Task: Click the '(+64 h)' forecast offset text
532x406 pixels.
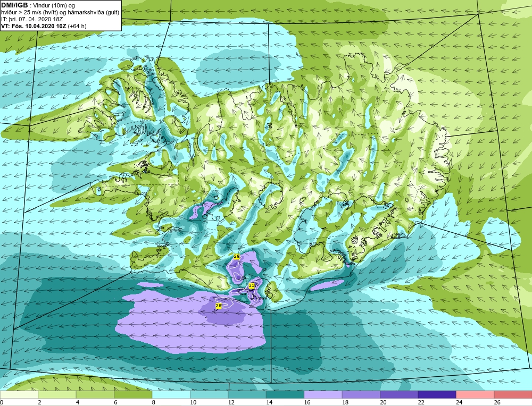Action: coord(77,26)
